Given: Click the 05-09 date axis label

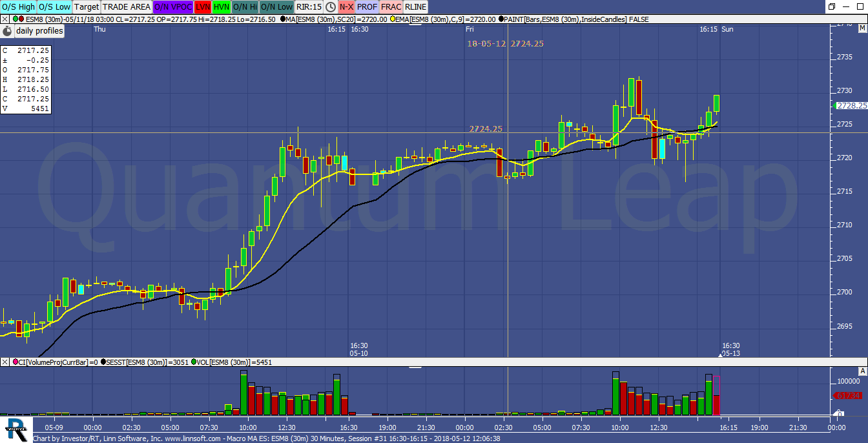Looking at the screenshot, I should tap(54, 427).
